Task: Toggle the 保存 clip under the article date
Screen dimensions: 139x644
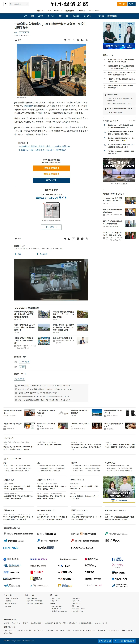Action: pyautogui.click(x=18, y=40)
